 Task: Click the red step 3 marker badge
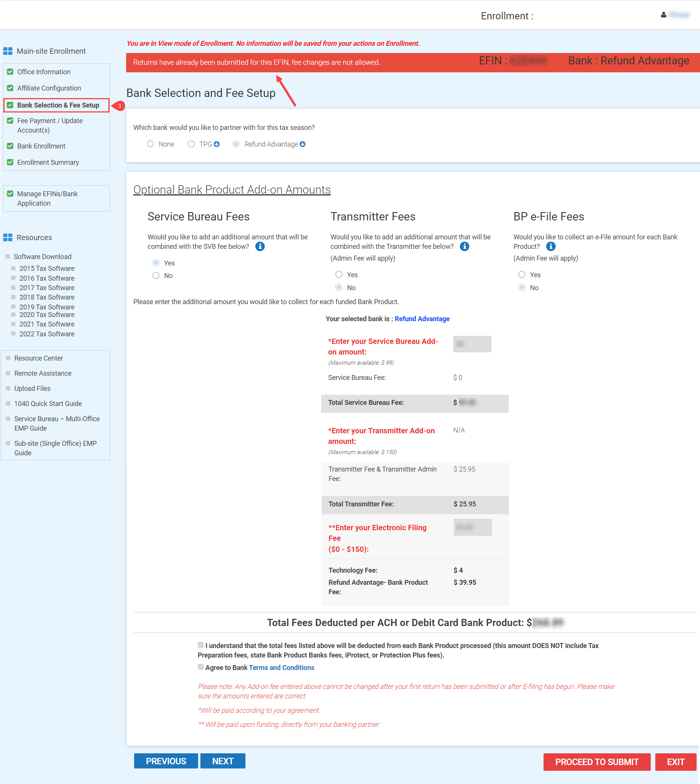pyautogui.click(x=119, y=106)
